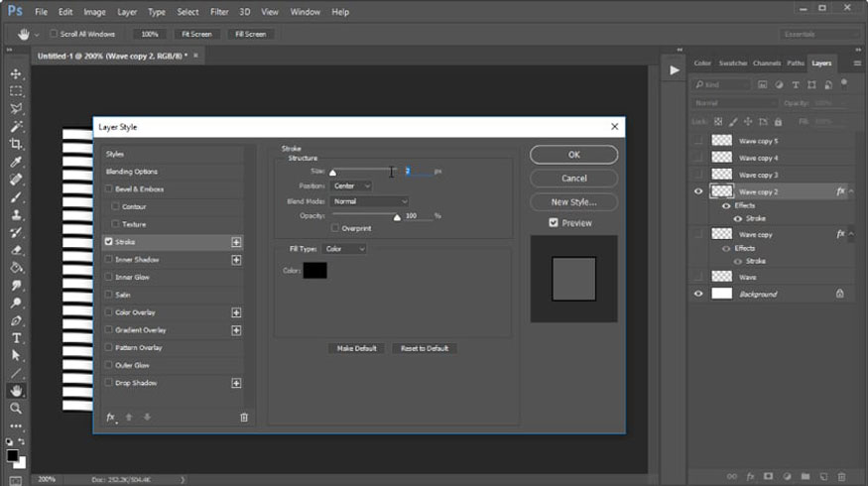The image size is (868, 486).
Task: Click Reset to Default button
Action: (x=425, y=348)
